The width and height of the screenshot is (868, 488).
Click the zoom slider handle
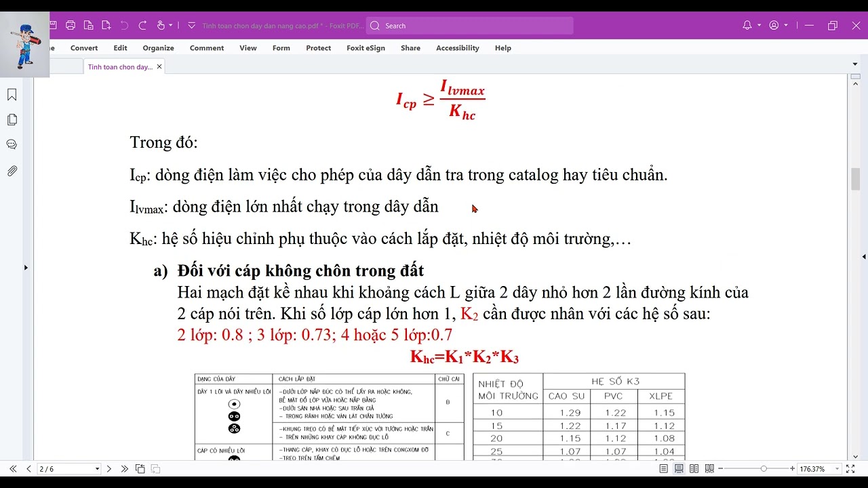(x=764, y=468)
